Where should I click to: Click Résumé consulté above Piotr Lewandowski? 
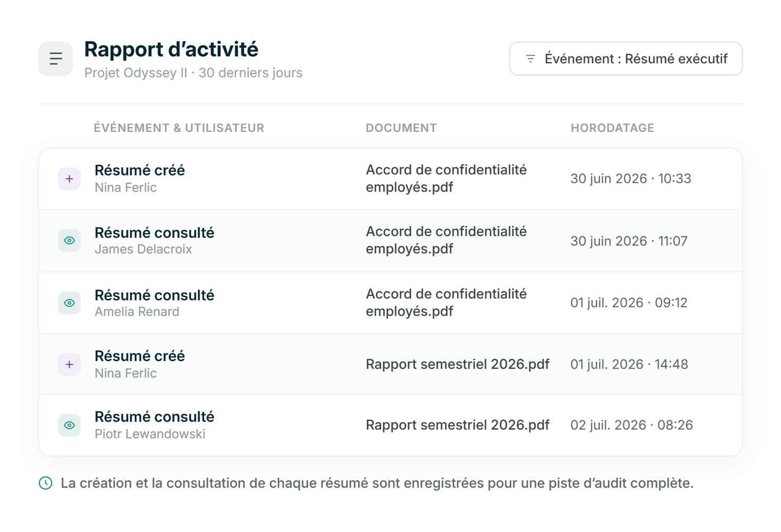pos(154,417)
